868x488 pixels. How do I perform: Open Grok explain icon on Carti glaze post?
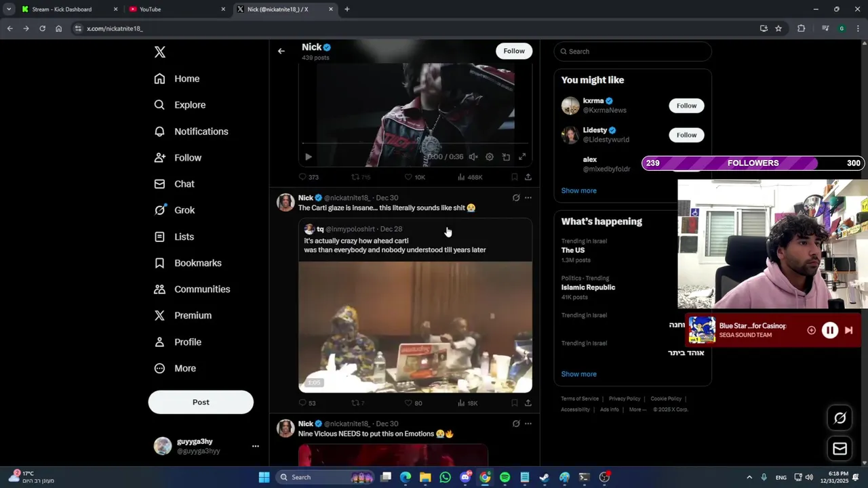click(516, 198)
